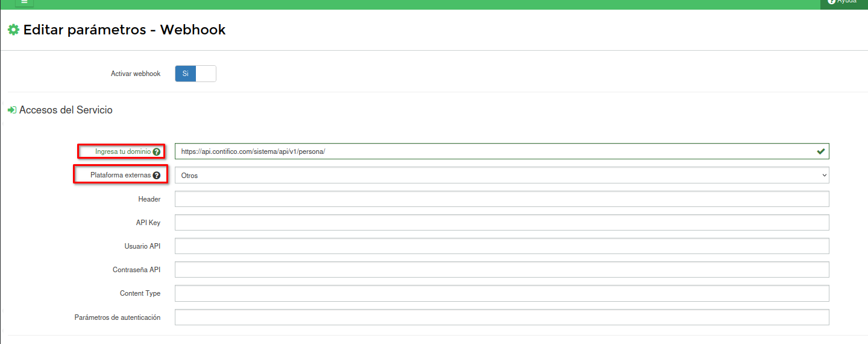Click the Accesos del Servicio section heading
Viewport: 868px width, 344px height.
[66, 110]
